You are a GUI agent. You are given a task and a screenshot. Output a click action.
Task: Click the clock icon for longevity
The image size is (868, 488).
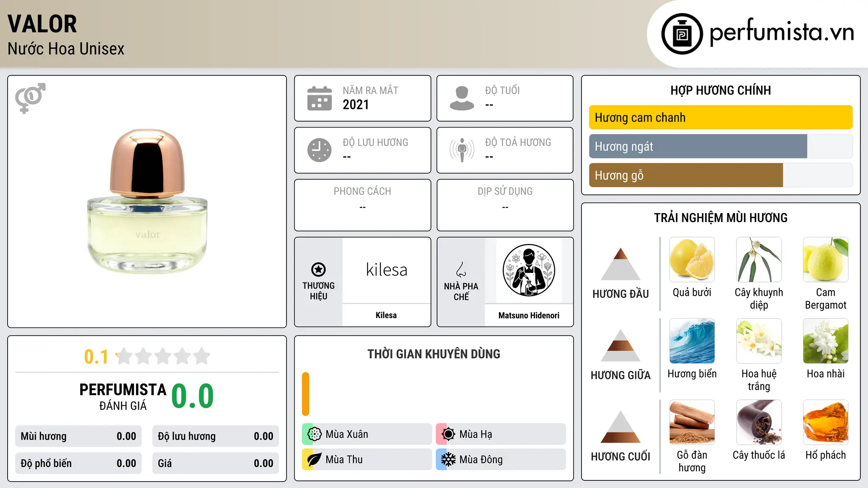click(320, 150)
